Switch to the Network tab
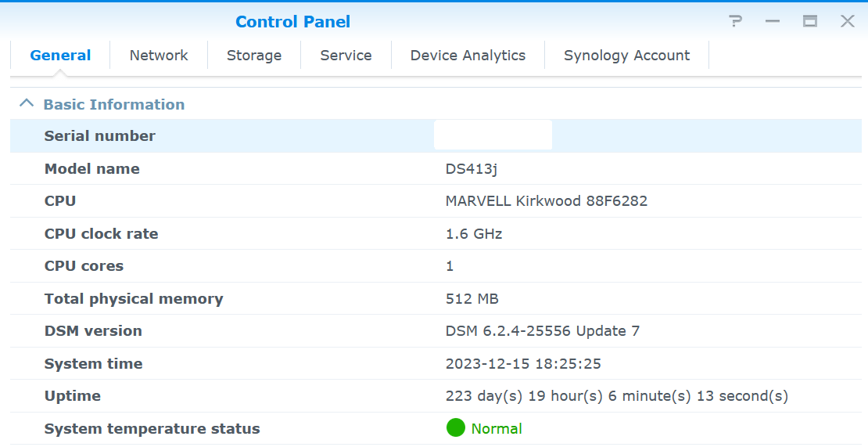Viewport: 868px width, 447px height. (x=159, y=56)
